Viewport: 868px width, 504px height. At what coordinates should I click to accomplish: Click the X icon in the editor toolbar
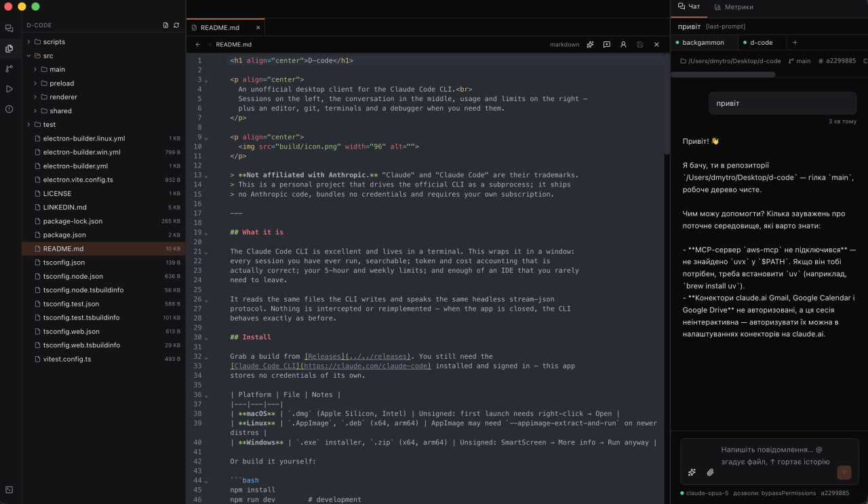point(656,45)
